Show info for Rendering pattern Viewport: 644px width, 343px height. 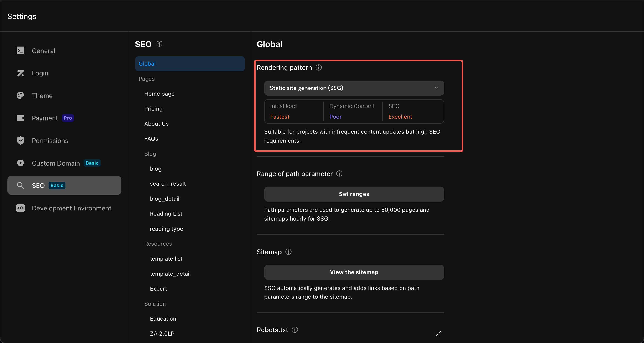(x=319, y=68)
